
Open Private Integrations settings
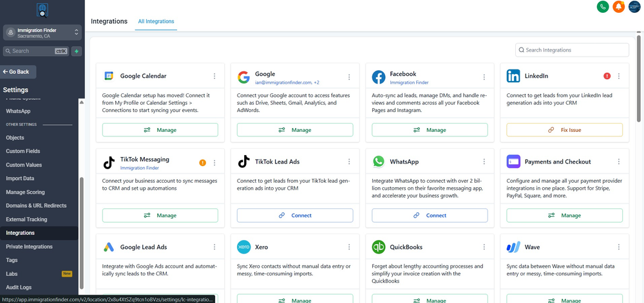(x=29, y=246)
